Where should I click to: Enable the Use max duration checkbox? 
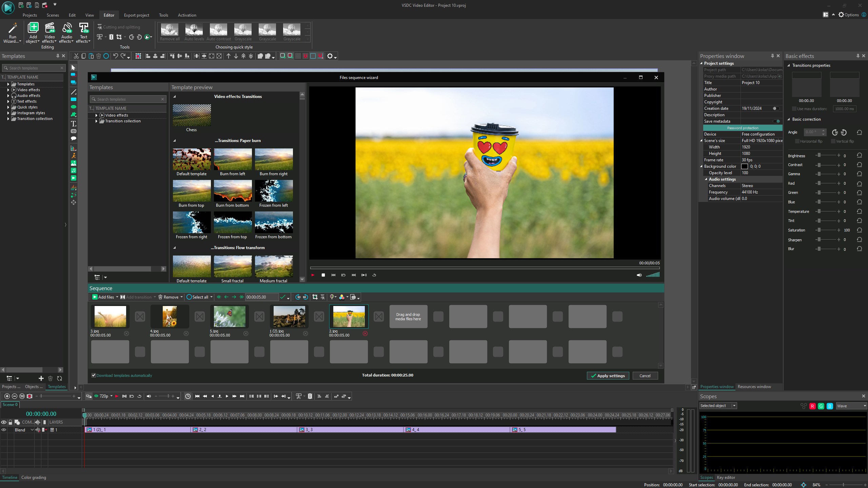794,109
